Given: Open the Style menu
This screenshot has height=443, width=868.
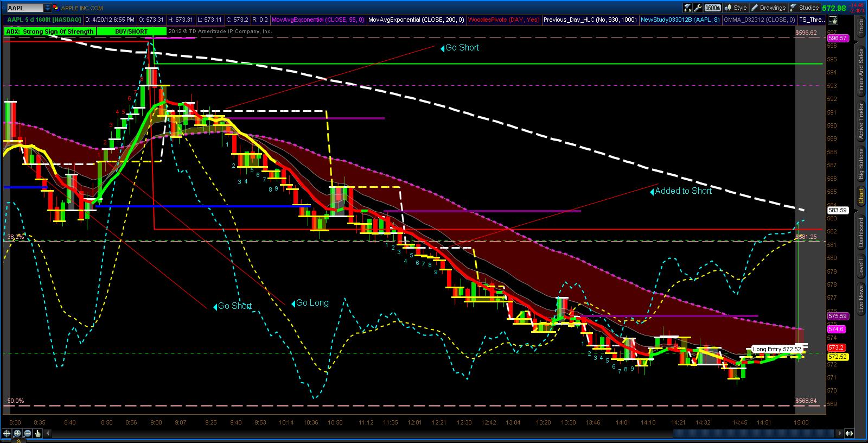Looking at the screenshot, I should (736, 8).
